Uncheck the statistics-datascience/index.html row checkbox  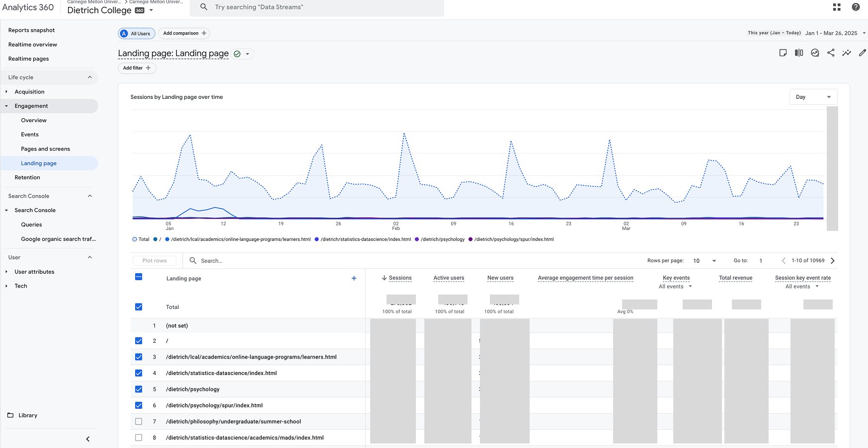pyautogui.click(x=139, y=373)
